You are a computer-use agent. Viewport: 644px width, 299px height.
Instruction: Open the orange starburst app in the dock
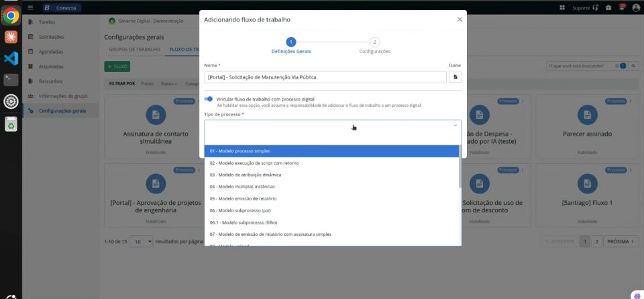click(x=11, y=37)
